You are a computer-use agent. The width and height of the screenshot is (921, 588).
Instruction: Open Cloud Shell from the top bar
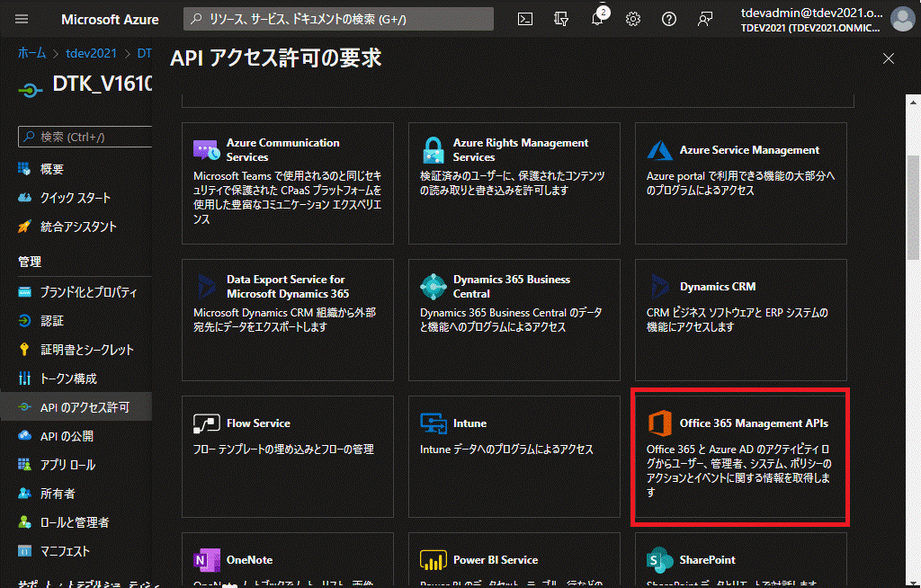(525, 20)
